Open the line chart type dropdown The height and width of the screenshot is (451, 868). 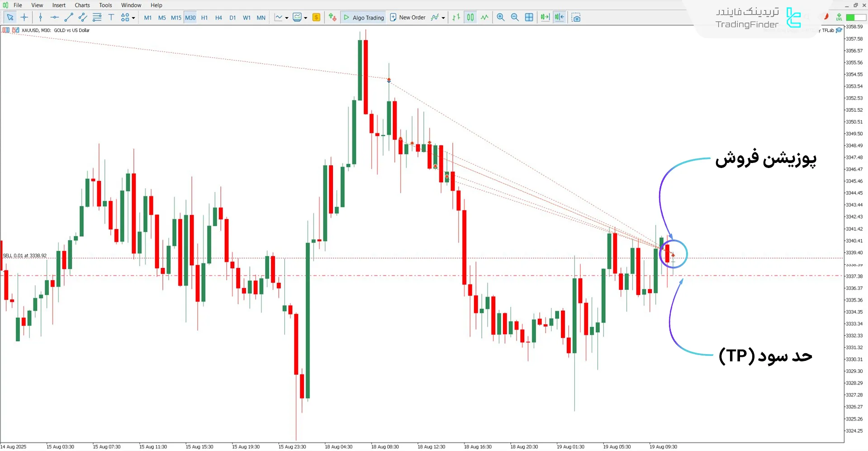coord(286,17)
